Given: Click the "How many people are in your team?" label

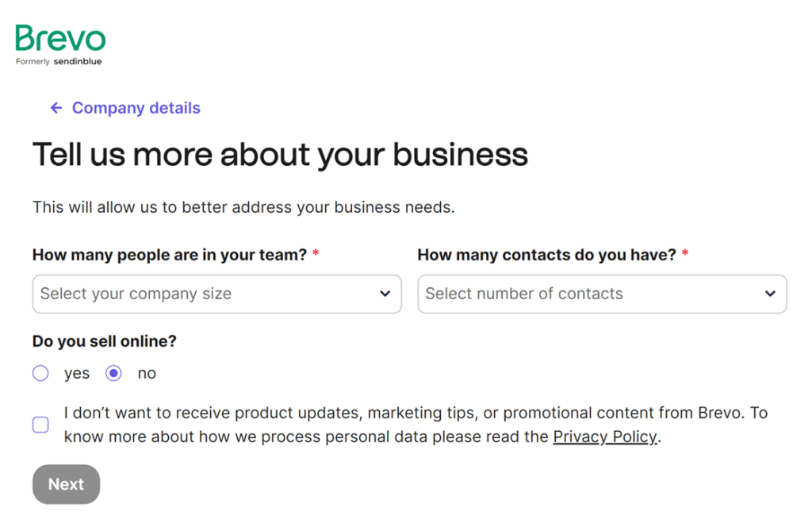Looking at the screenshot, I should tap(170, 255).
